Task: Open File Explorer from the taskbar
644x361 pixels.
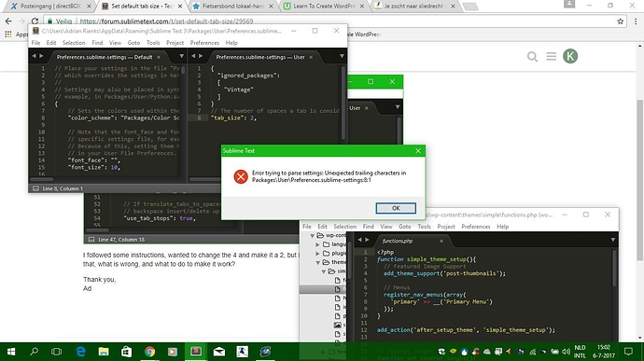Action: (x=104, y=352)
